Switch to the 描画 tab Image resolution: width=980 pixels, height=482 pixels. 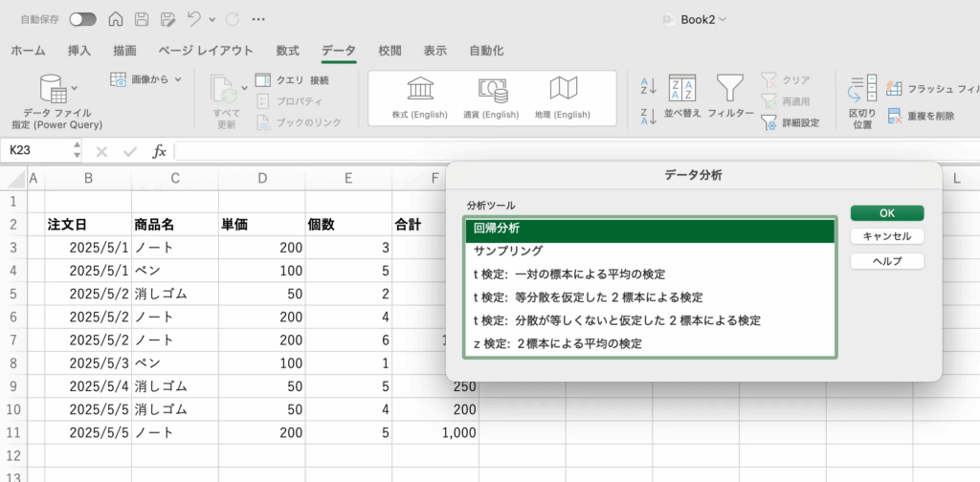click(x=124, y=52)
